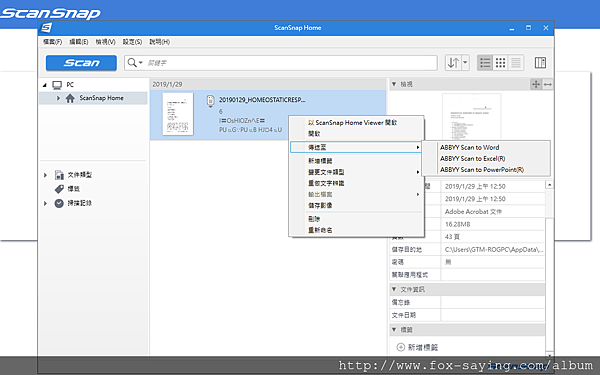This screenshot has height=375, width=600.
Task: Click the Adobe Acrobat 文件 value
Action: 473,212
